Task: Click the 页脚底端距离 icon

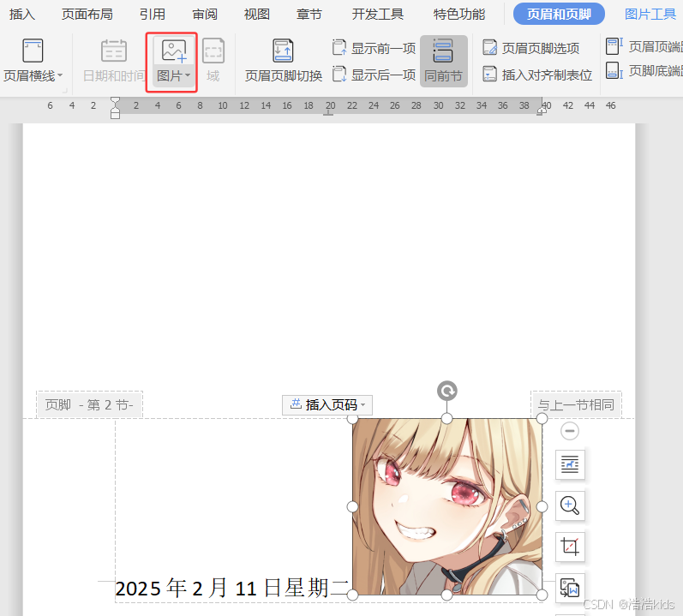Action: click(x=614, y=70)
